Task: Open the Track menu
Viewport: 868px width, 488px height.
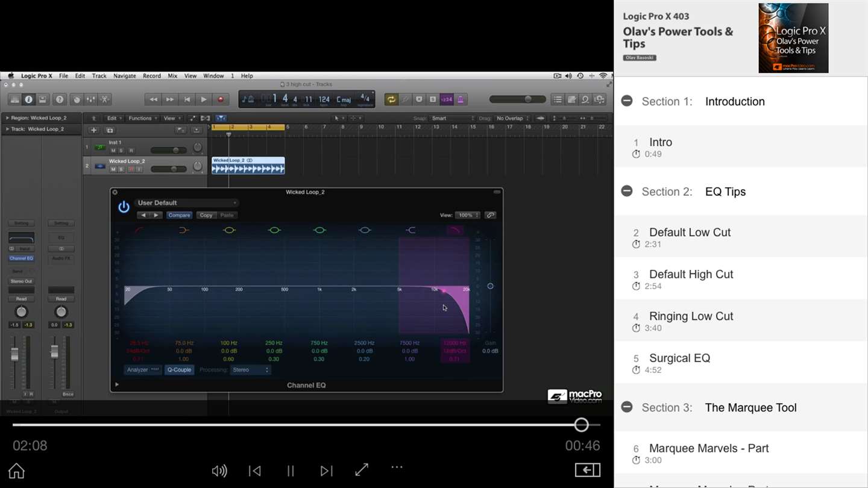Action: coord(99,76)
